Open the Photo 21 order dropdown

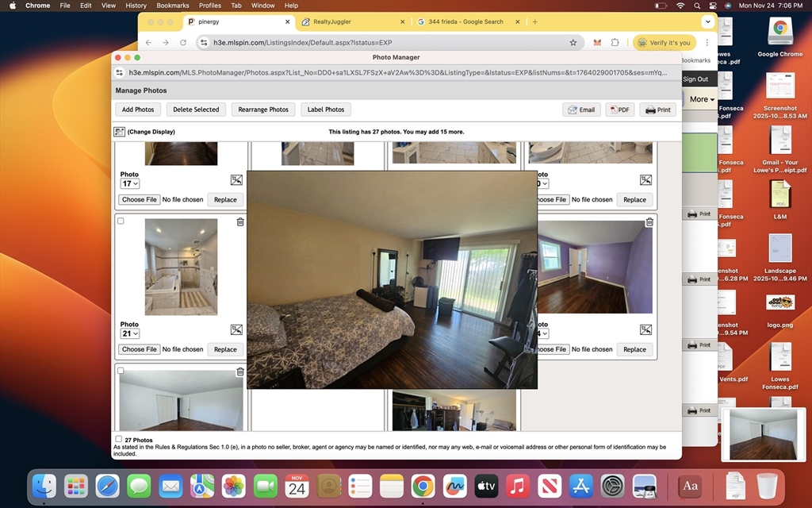pos(129,333)
